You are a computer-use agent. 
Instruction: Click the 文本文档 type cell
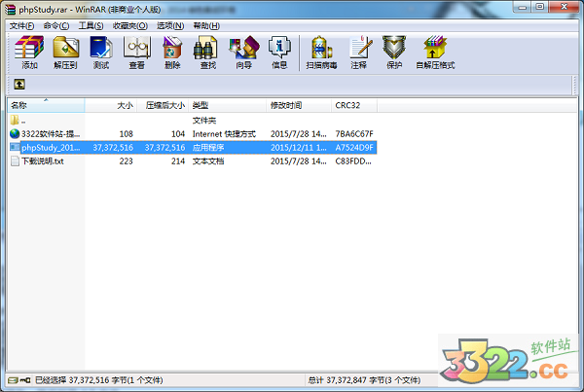(208, 161)
